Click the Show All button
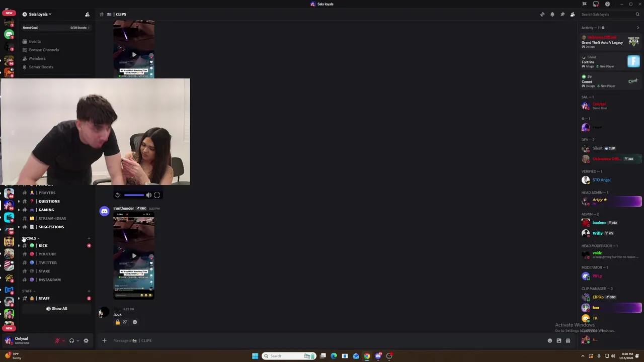This screenshot has height=362, width=644. pos(56,309)
